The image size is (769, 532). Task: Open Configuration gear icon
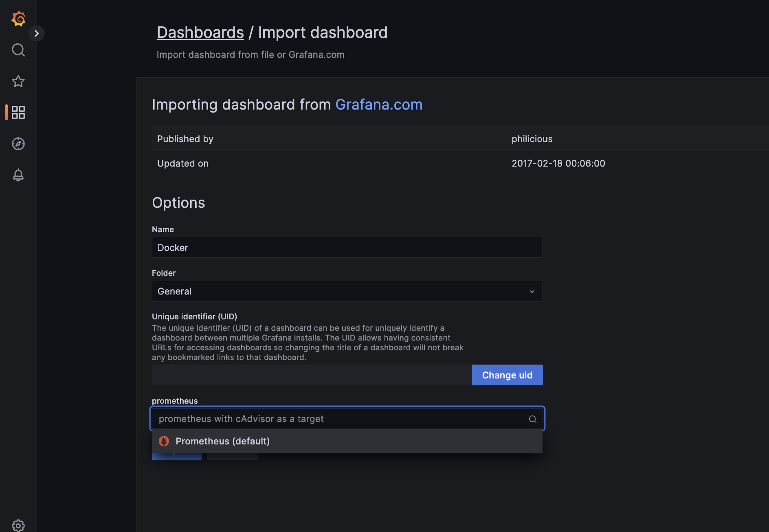click(x=18, y=525)
